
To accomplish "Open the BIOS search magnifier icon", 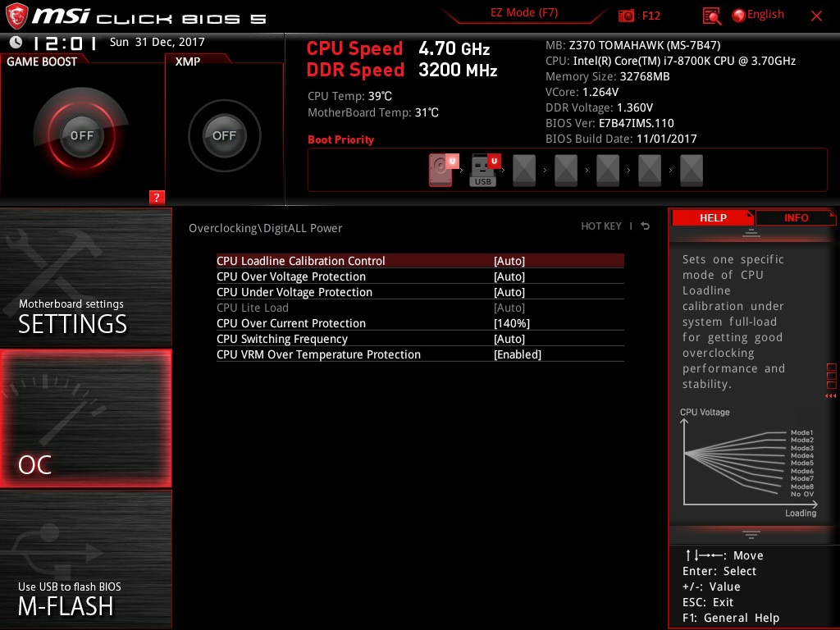I will (x=711, y=16).
